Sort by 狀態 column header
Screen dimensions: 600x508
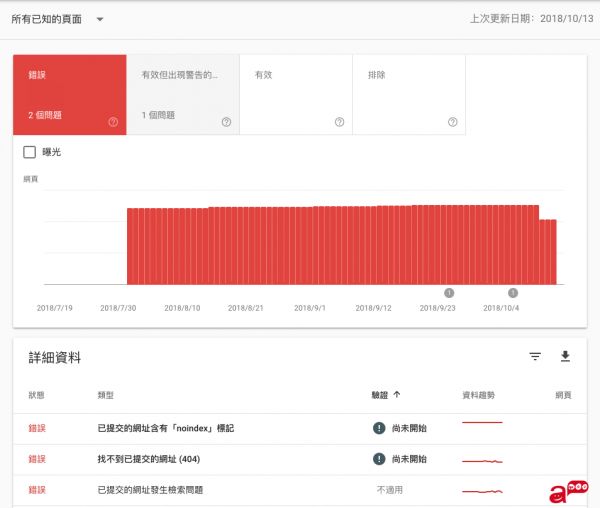tap(36, 395)
